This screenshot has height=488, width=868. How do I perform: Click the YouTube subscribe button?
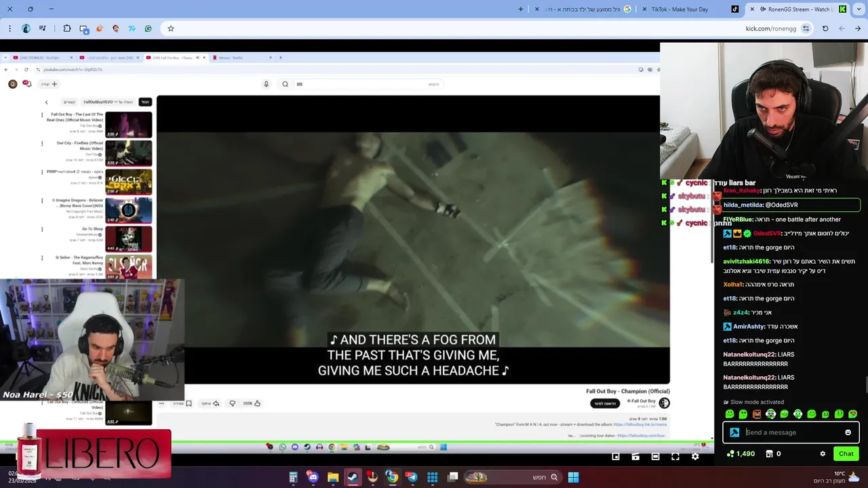click(604, 403)
